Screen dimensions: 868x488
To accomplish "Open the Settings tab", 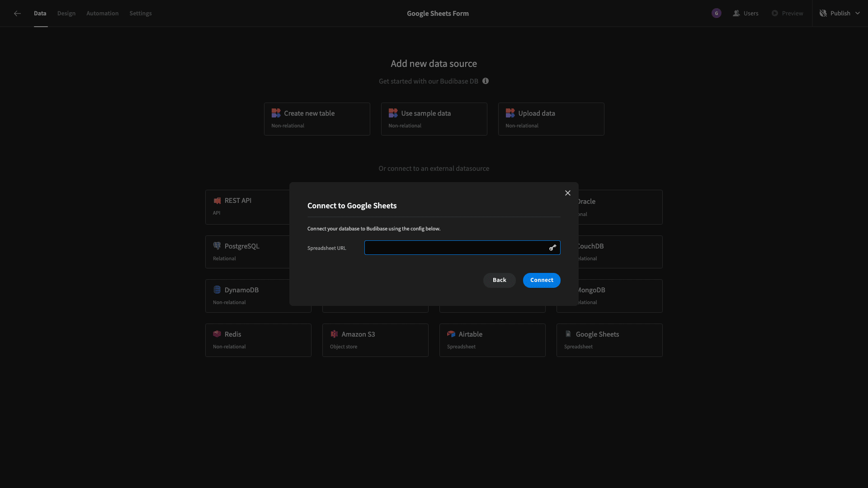I will pyautogui.click(x=141, y=14).
